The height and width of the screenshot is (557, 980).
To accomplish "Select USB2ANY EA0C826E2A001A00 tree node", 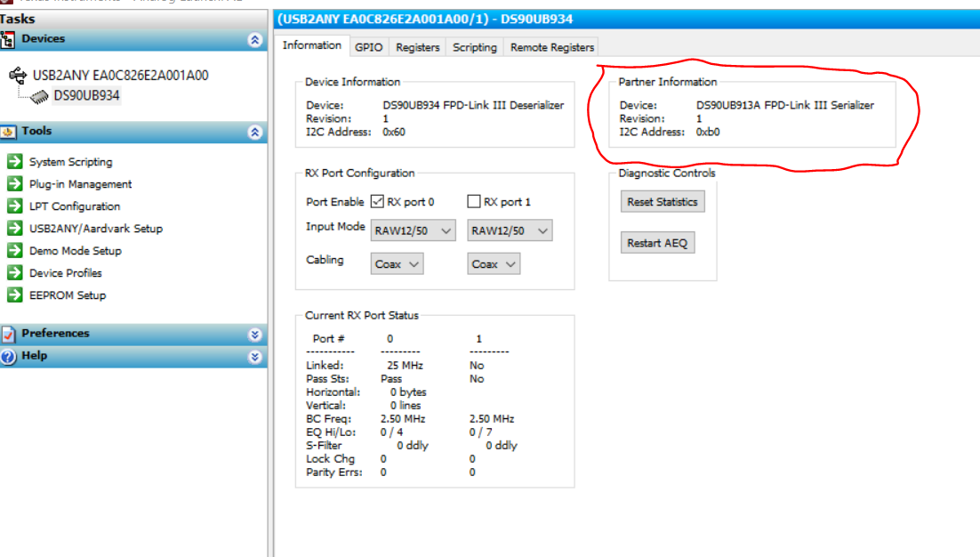I will tap(121, 76).
